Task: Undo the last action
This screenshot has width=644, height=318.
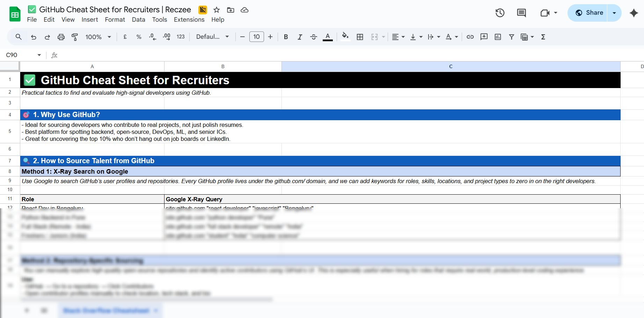Action: (x=34, y=37)
